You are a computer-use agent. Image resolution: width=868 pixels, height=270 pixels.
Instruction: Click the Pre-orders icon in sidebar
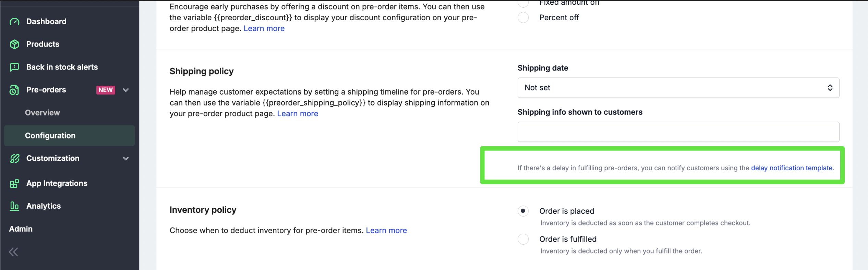point(14,90)
